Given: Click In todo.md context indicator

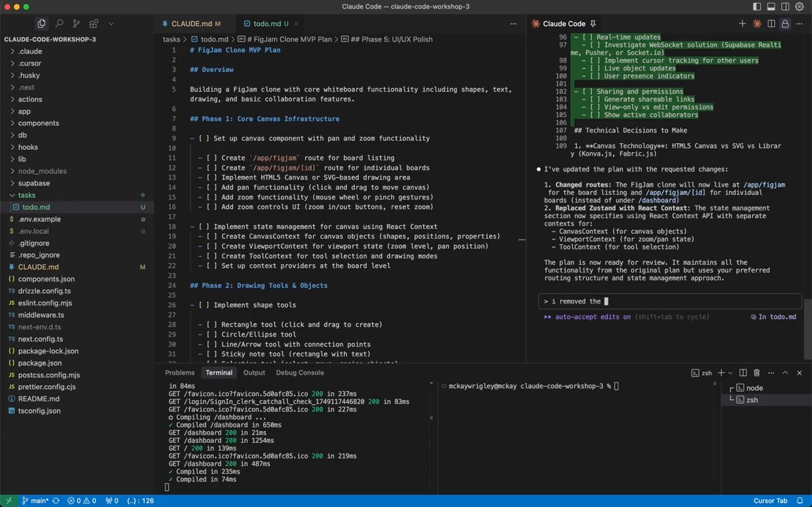Looking at the screenshot, I should (x=774, y=317).
